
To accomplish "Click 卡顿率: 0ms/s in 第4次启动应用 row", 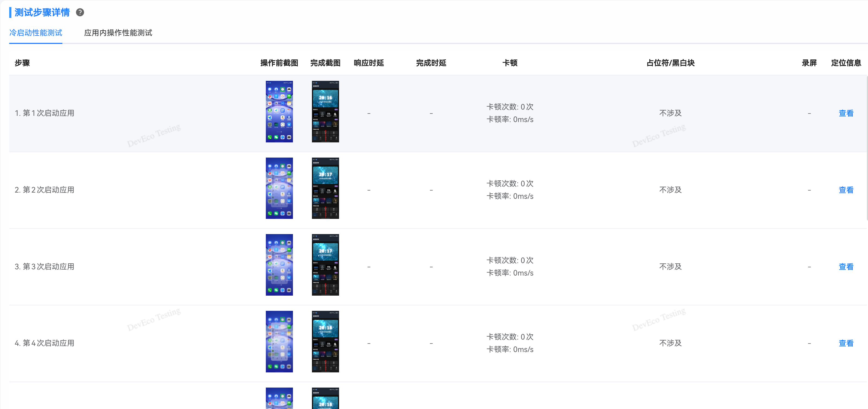I will click(x=510, y=350).
